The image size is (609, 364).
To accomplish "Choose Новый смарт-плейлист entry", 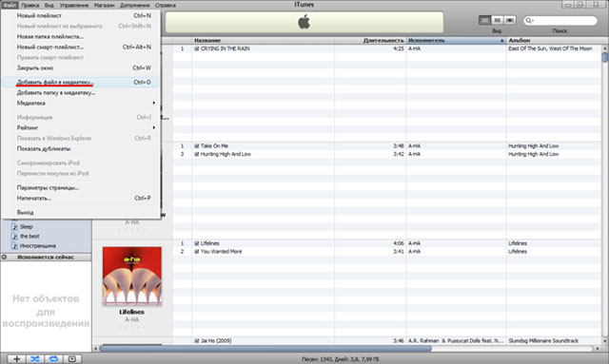I will [x=81, y=47].
